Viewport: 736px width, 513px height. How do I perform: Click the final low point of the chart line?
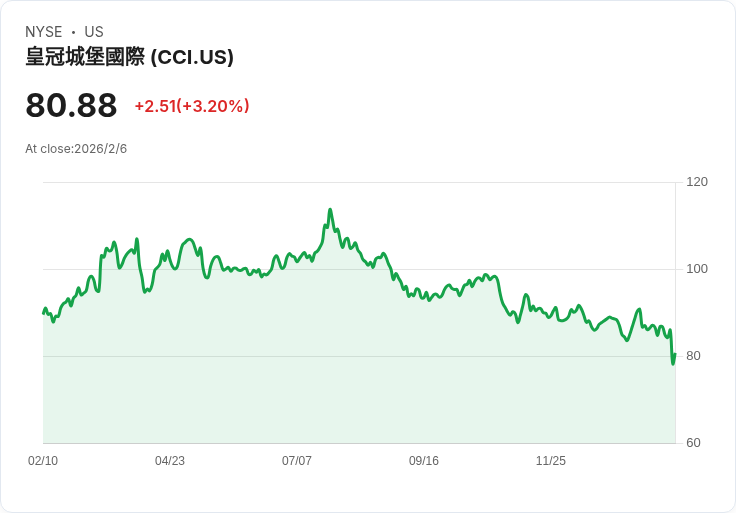click(673, 363)
